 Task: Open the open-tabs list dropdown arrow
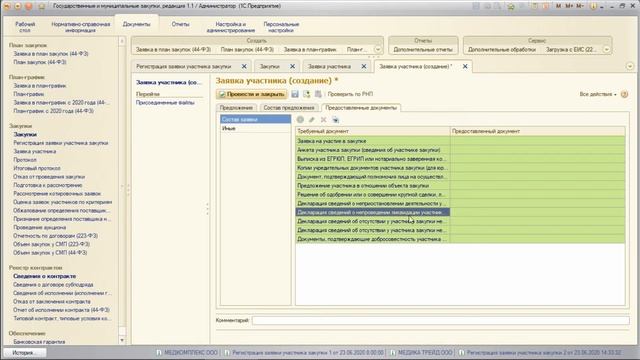coord(630,66)
